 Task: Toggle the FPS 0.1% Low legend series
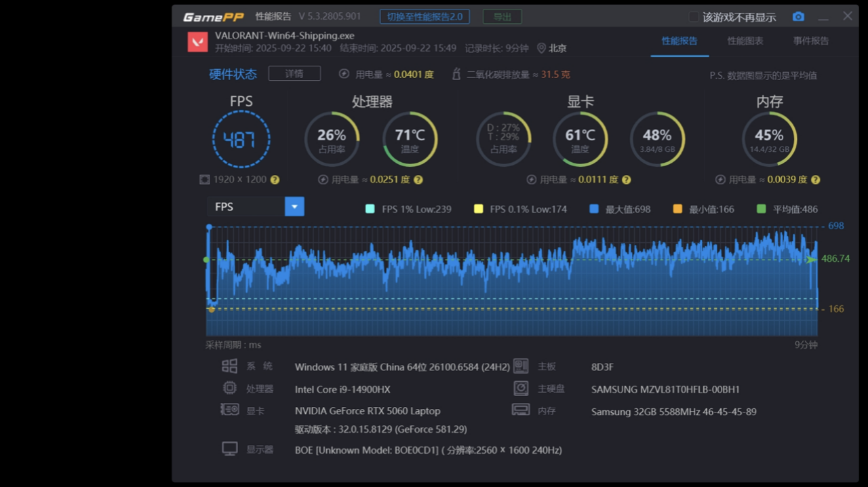tap(478, 209)
